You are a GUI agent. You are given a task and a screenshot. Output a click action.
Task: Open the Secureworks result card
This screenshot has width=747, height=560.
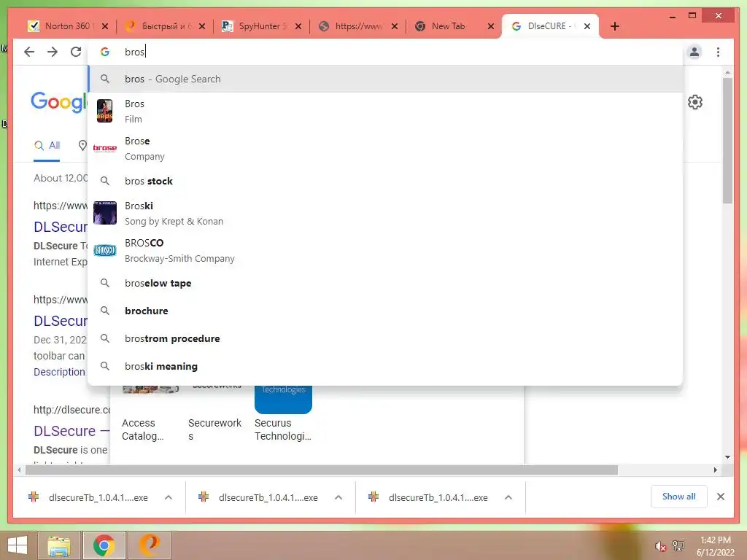(x=215, y=414)
